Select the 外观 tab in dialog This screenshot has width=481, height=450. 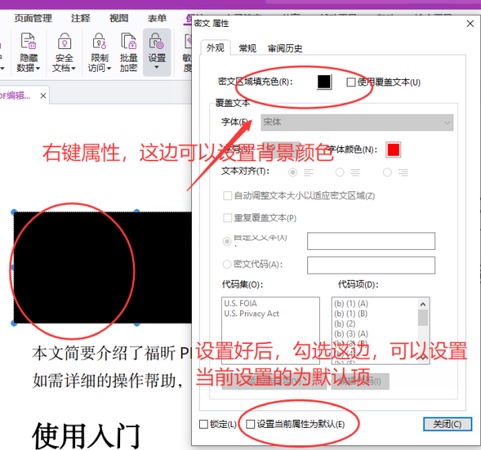215,48
